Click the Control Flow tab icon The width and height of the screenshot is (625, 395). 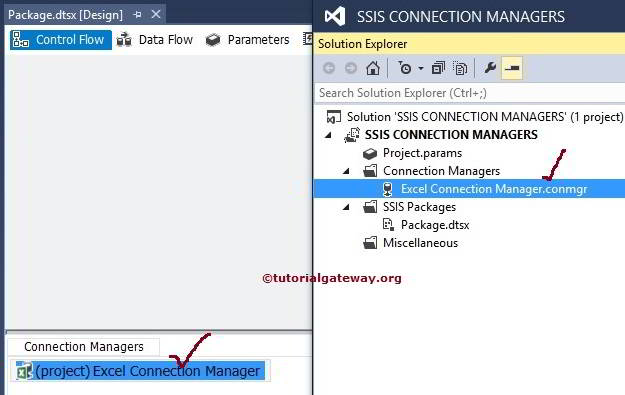click(x=21, y=40)
